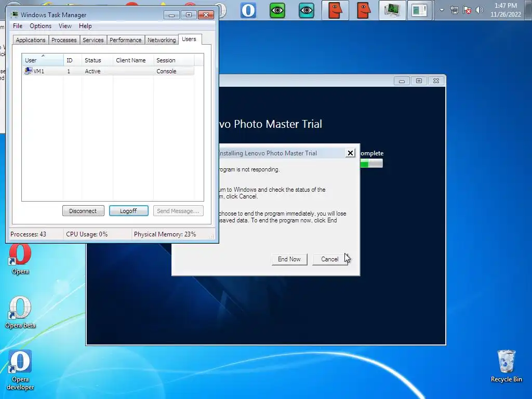Click the CPU Usage: 0% status entry
The width and height of the screenshot is (532, 399).
coord(87,234)
